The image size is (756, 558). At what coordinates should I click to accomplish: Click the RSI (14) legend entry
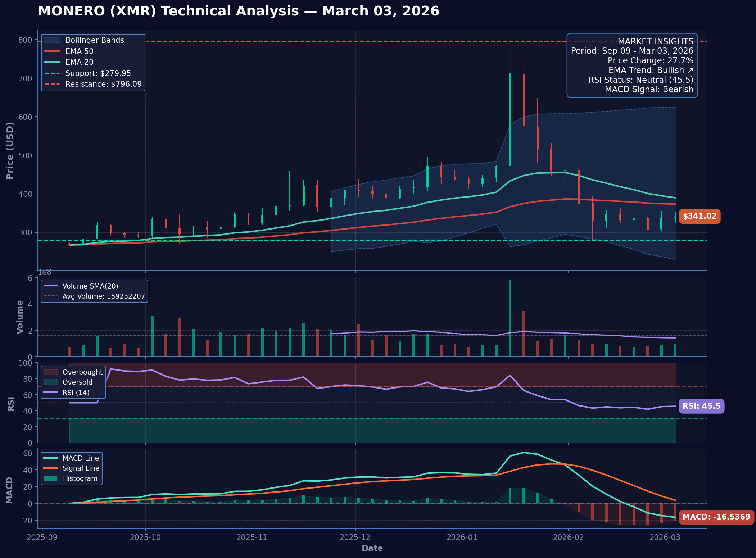click(x=76, y=393)
